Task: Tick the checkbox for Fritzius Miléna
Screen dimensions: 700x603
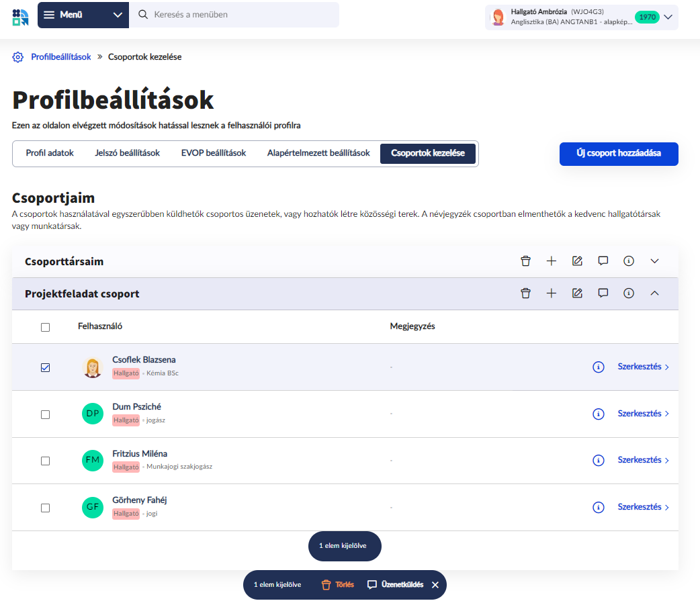Action: pos(46,461)
